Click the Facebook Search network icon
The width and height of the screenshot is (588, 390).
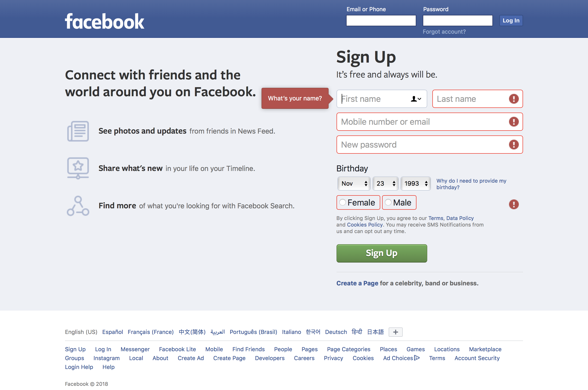tap(78, 206)
